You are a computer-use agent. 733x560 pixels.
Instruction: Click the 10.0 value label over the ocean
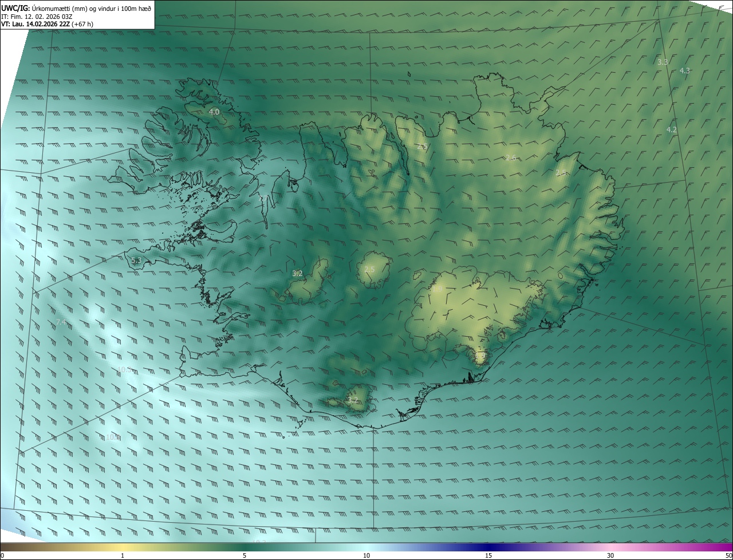113,437
